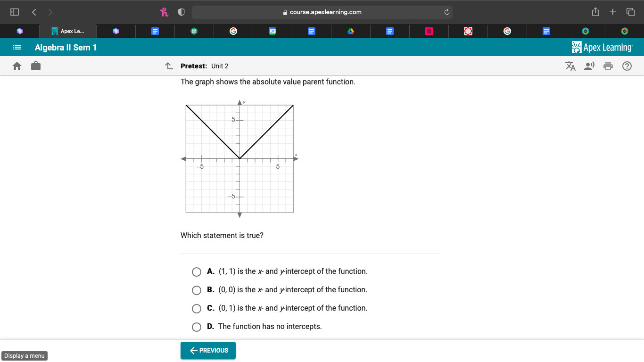The height and width of the screenshot is (362, 644).
Task: Select answer D radio button
Action: click(197, 327)
